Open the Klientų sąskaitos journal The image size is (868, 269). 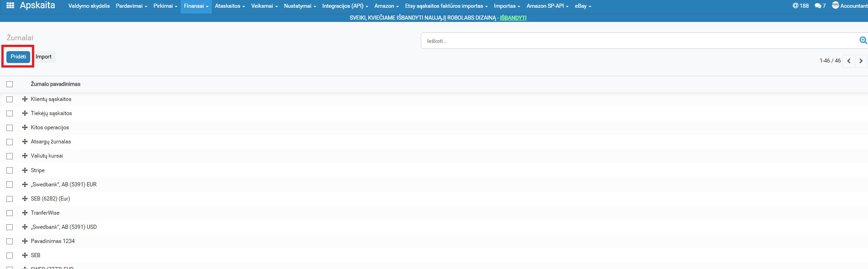[x=51, y=99]
